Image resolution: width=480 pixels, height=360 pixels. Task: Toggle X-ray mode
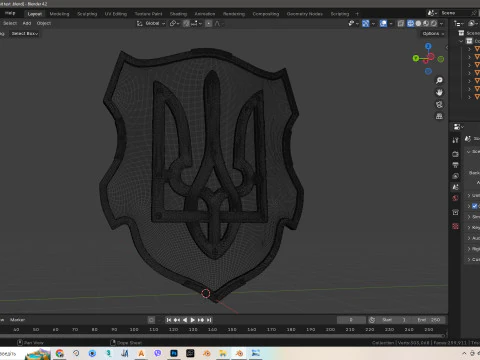pos(401,23)
